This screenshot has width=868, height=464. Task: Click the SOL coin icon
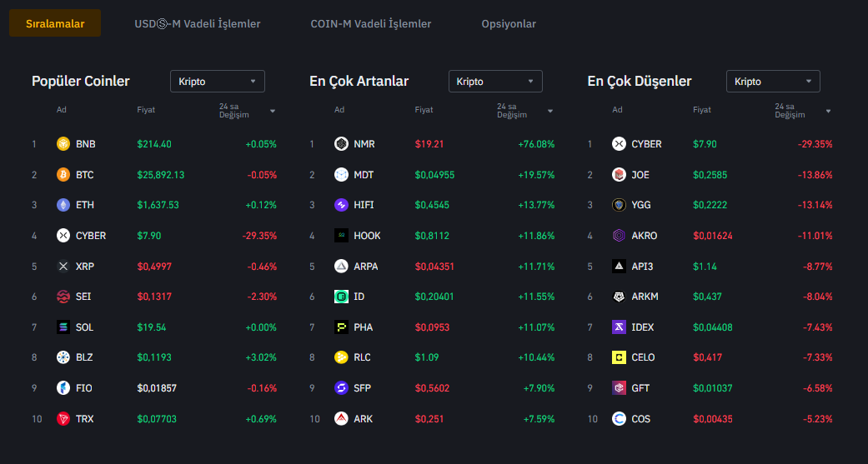63,327
